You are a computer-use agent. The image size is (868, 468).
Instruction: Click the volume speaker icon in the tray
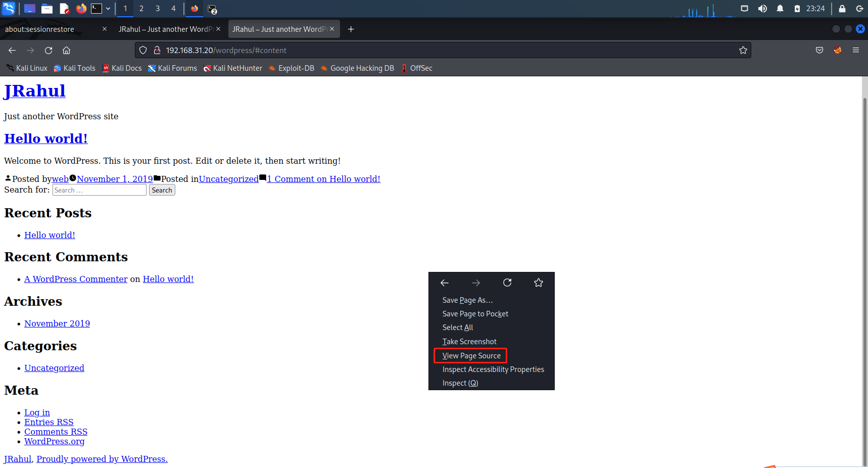762,9
